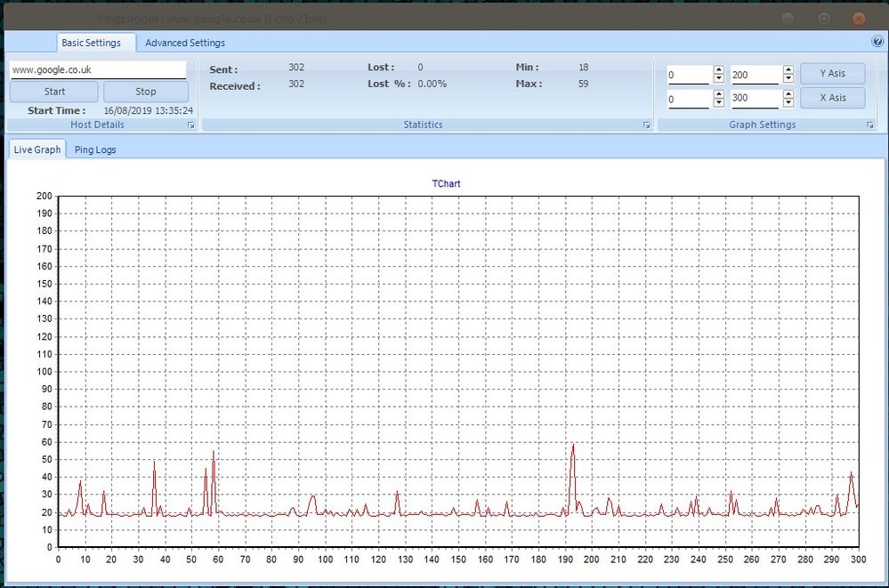
Task: Click the host address field with www.google.co.uk
Action: (x=98, y=69)
